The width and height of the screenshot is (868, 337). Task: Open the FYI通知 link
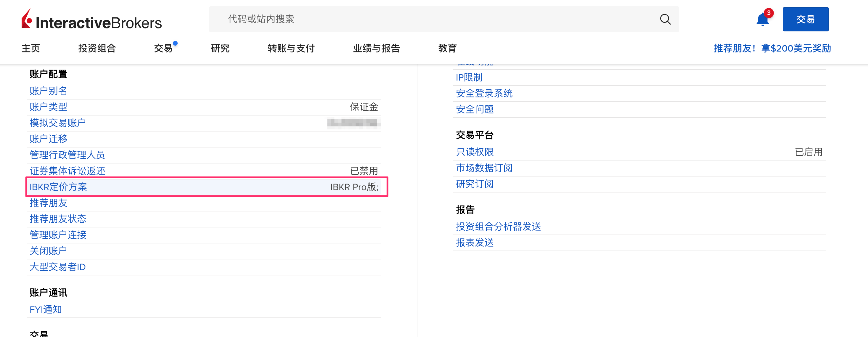pos(46,309)
